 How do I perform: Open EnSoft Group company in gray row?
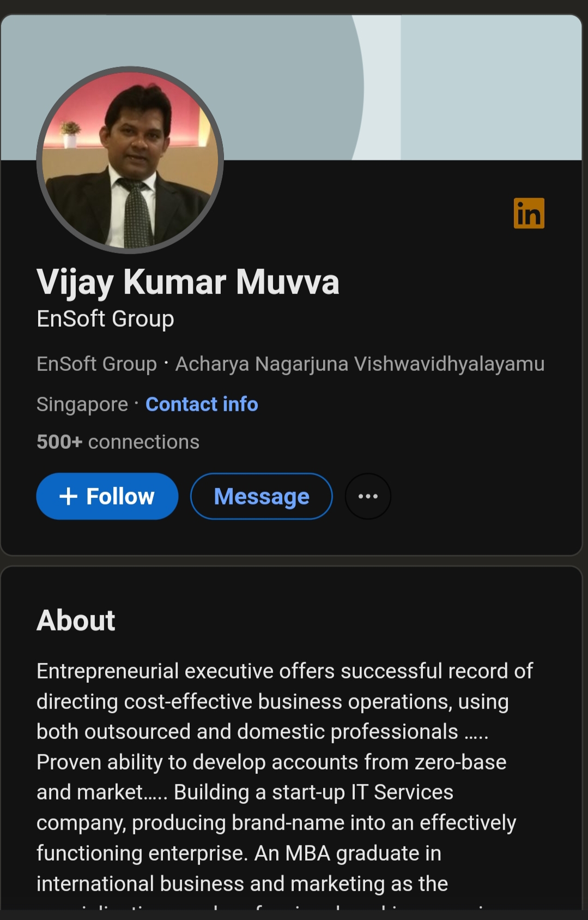point(96,364)
